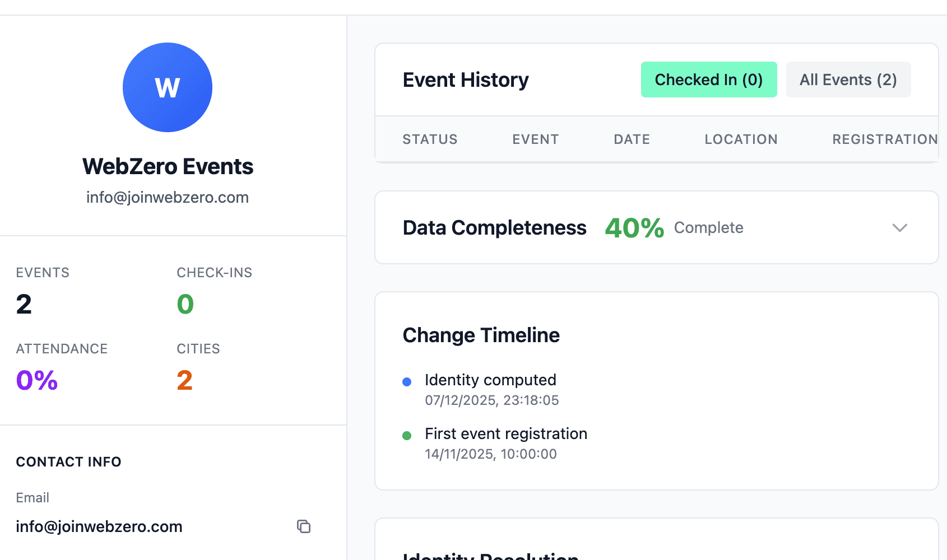Click the WebZero Events name heading

click(x=168, y=166)
